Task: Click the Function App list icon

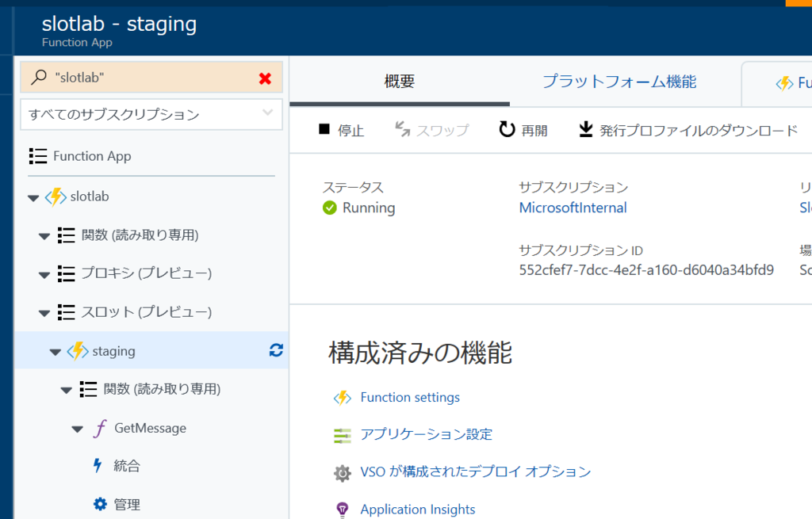Action: click(x=38, y=156)
